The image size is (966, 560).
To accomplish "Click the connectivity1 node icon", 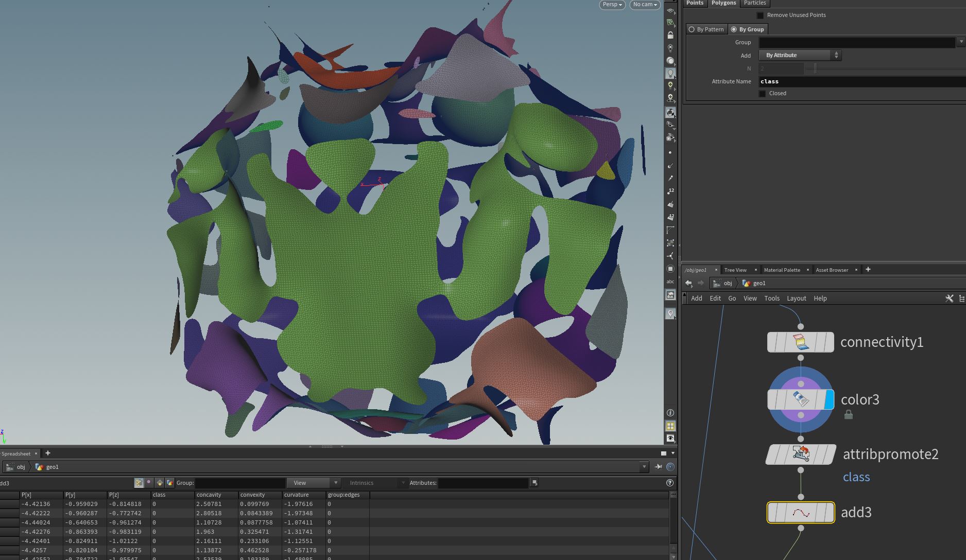I will [800, 342].
